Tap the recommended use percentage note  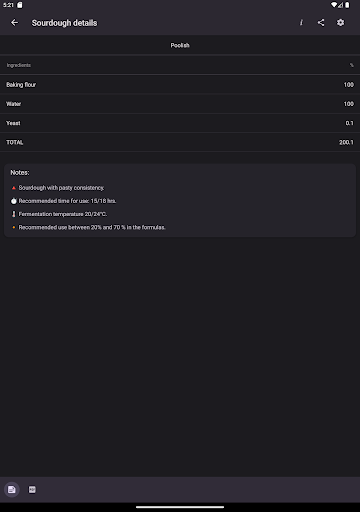(x=92, y=227)
